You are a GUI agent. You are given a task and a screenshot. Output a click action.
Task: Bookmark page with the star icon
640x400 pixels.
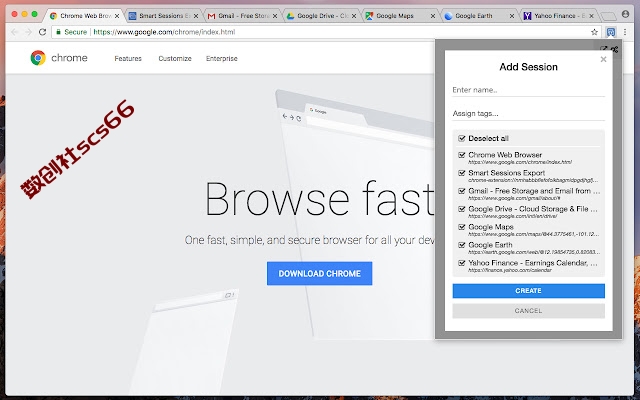click(x=594, y=32)
